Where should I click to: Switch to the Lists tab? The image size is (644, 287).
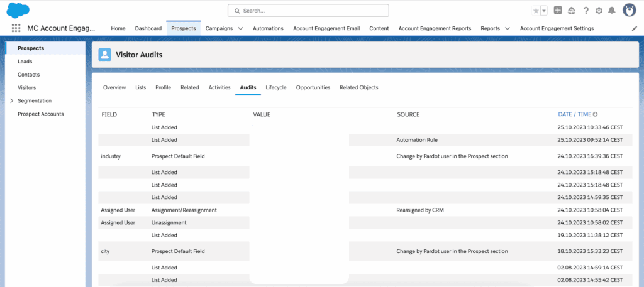pyautogui.click(x=140, y=87)
